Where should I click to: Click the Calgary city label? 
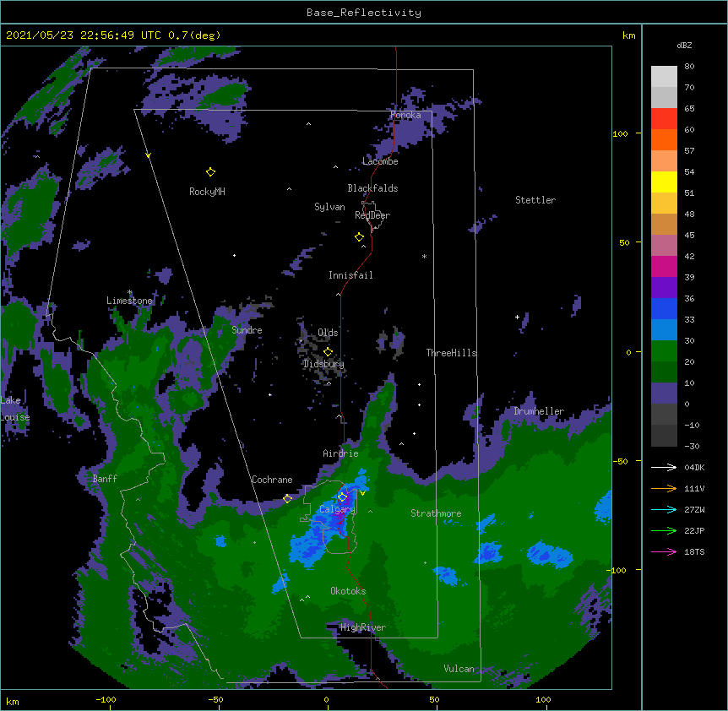(x=337, y=509)
